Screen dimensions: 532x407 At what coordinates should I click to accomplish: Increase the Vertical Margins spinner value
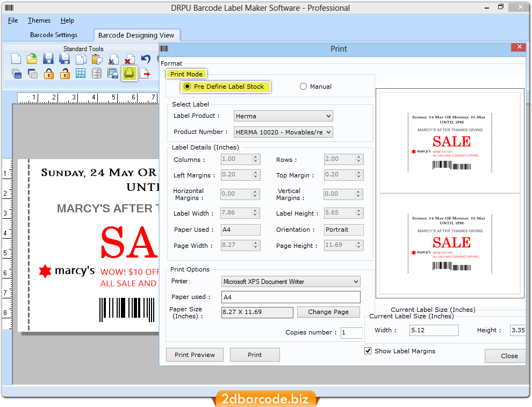pos(358,192)
